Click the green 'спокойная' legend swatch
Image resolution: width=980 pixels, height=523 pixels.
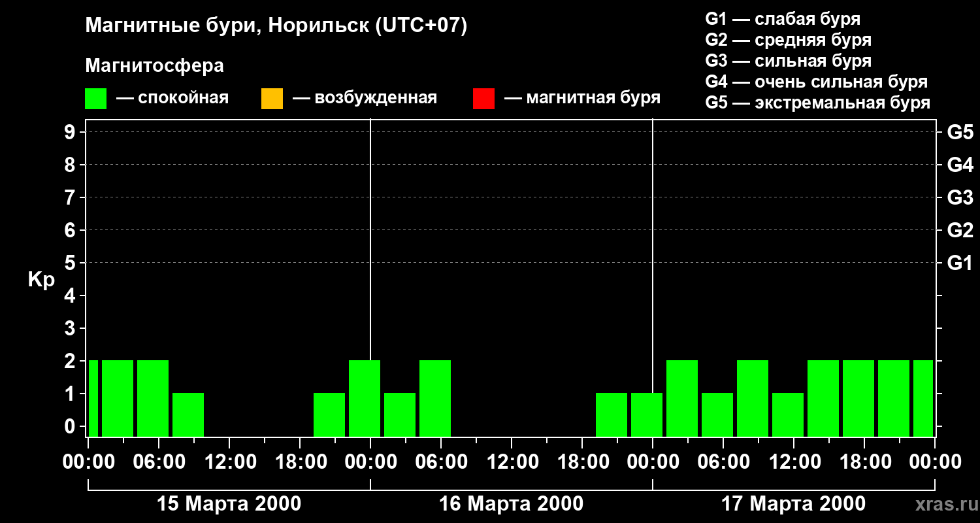click(x=95, y=99)
